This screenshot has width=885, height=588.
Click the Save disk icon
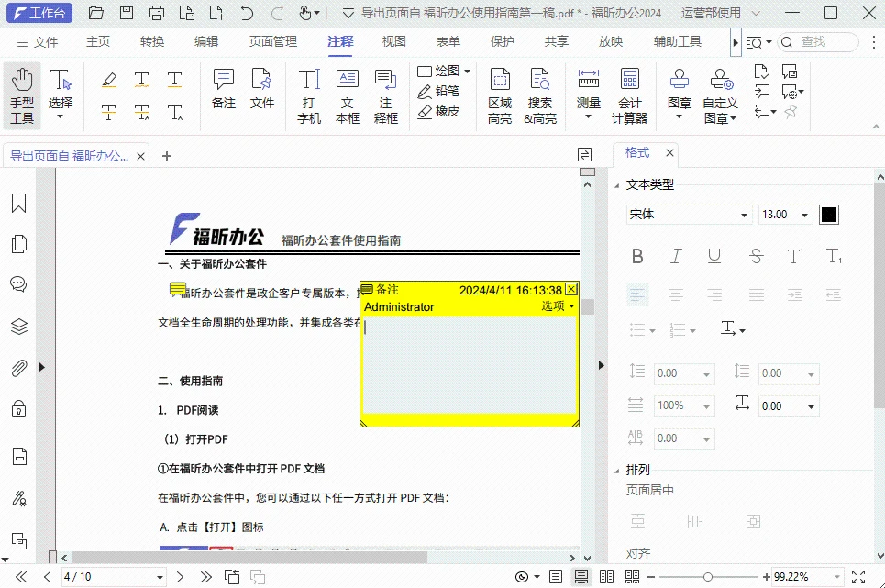point(127,13)
